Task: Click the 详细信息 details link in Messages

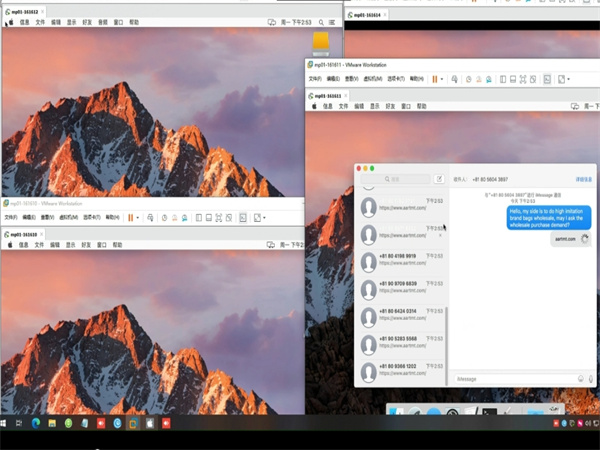Action: pyautogui.click(x=584, y=179)
